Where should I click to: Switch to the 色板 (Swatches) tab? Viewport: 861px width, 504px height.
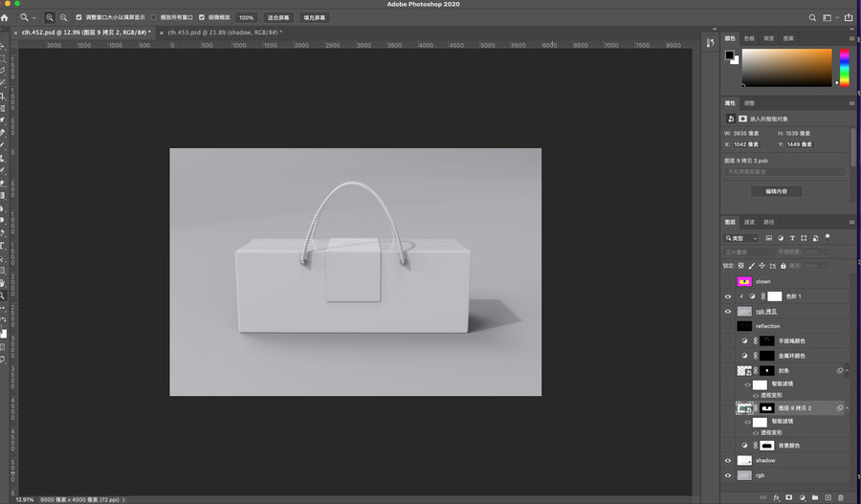click(749, 38)
